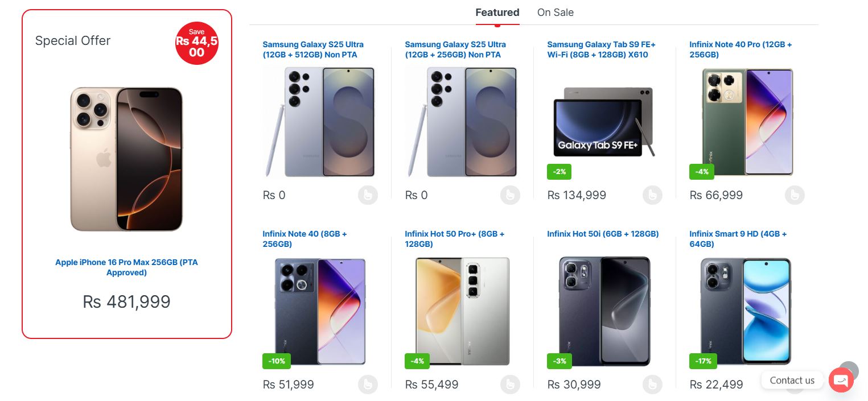Viewport: 868px width, 401px height.
Task: Click the Infinix Smart 9 HD title link
Action: tap(738, 239)
